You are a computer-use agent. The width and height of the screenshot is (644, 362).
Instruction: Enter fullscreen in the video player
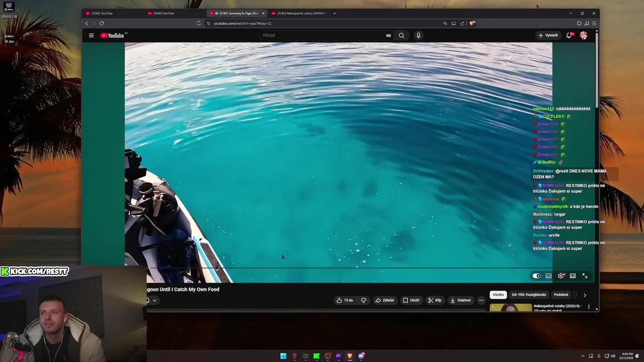coord(585,276)
